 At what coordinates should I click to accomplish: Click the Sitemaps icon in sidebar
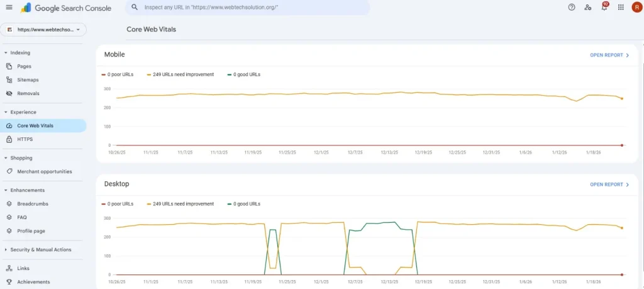[x=9, y=80]
